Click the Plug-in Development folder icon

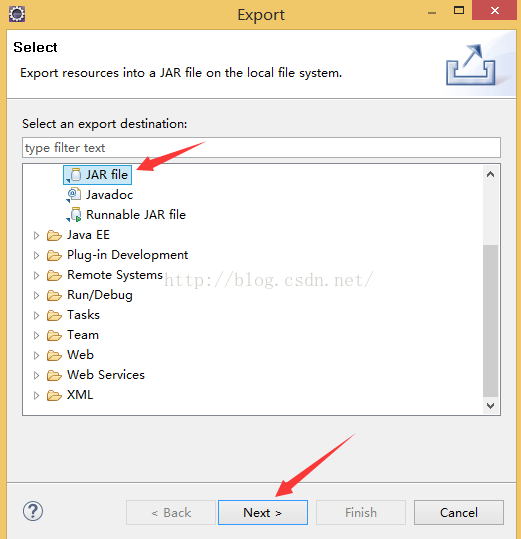click(x=54, y=255)
